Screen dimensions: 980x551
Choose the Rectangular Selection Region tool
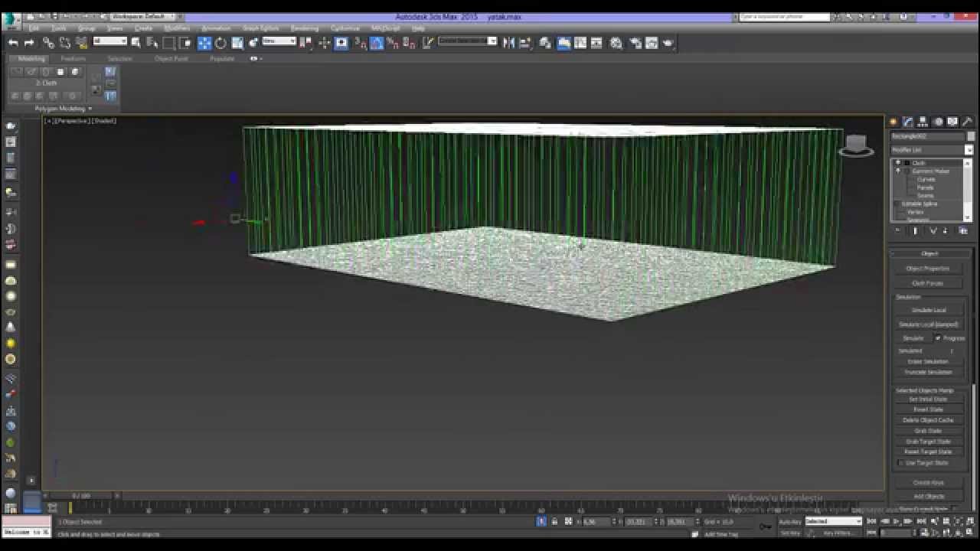(x=169, y=43)
